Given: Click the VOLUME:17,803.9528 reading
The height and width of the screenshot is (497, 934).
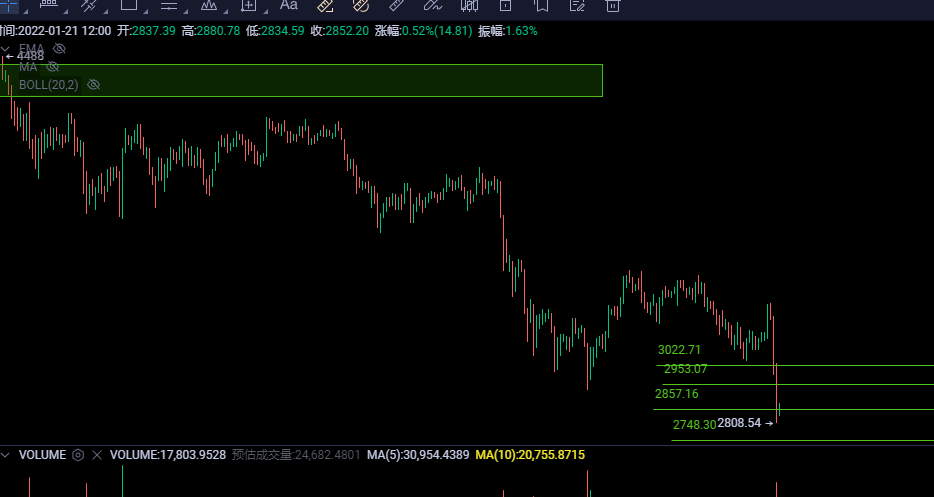Looking at the screenshot, I should tap(168, 455).
